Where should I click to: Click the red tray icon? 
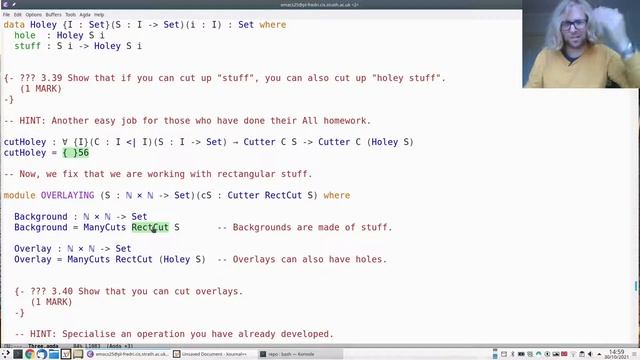pos(564,354)
